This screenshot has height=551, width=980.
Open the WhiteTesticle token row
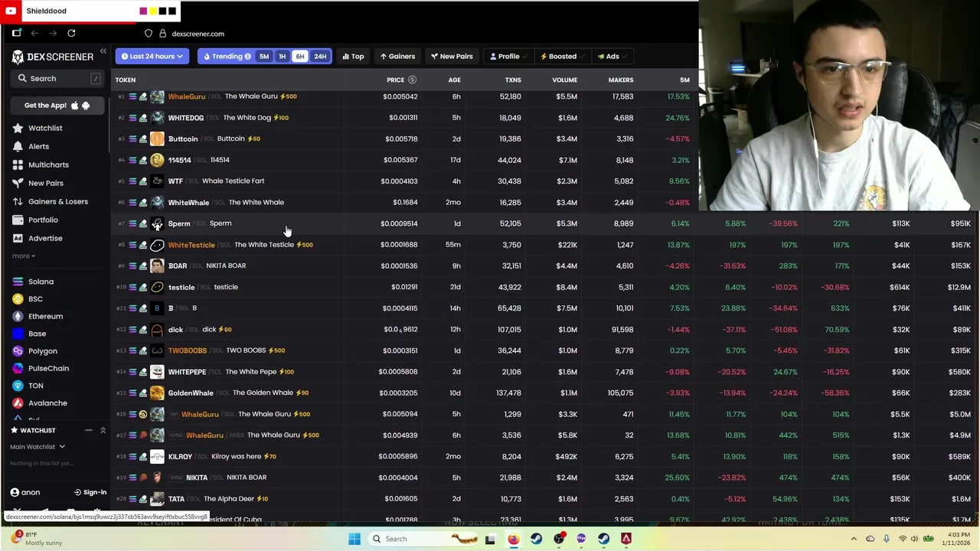pyautogui.click(x=545, y=245)
